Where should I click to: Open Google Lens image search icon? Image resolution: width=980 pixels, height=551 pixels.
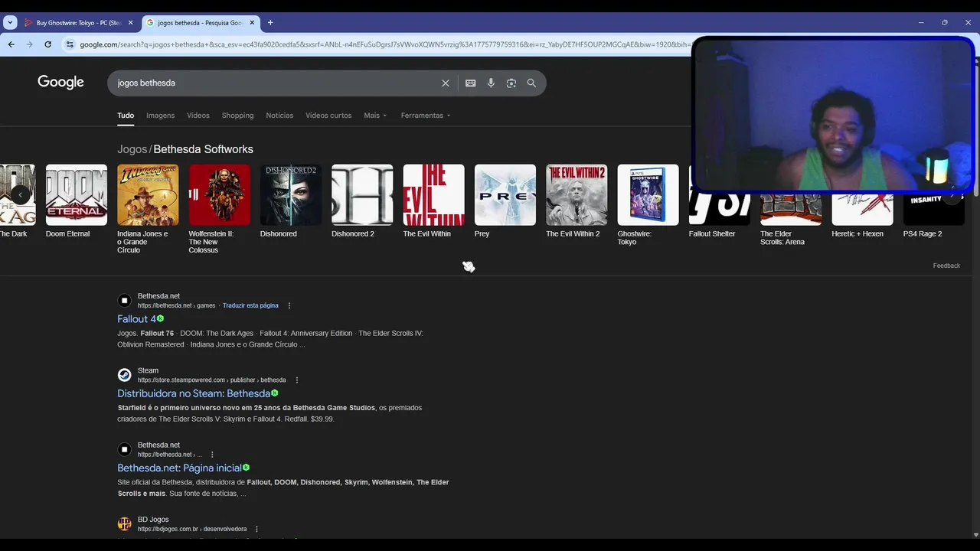[x=511, y=83]
